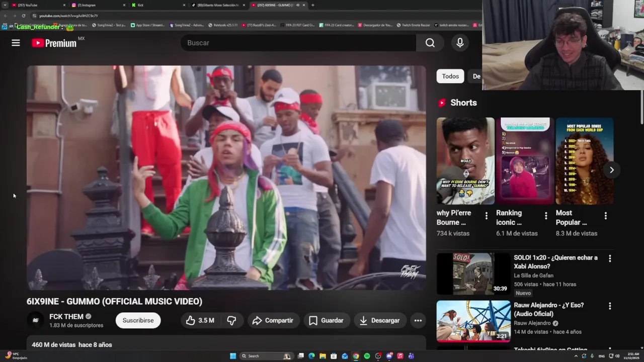The image size is (644, 362).
Task: Reload the page
Action: tap(23, 16)
